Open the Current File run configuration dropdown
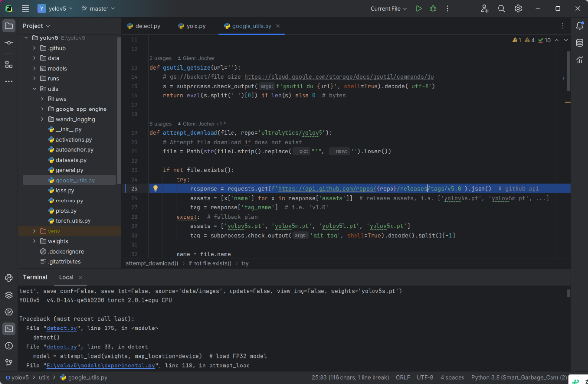 388,9
